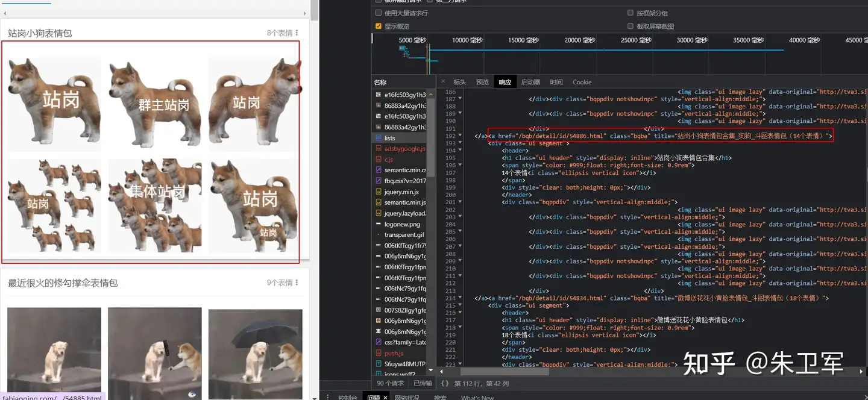Open the Cookie tab
Screen dimensions: 868x400
pos(582,82)
